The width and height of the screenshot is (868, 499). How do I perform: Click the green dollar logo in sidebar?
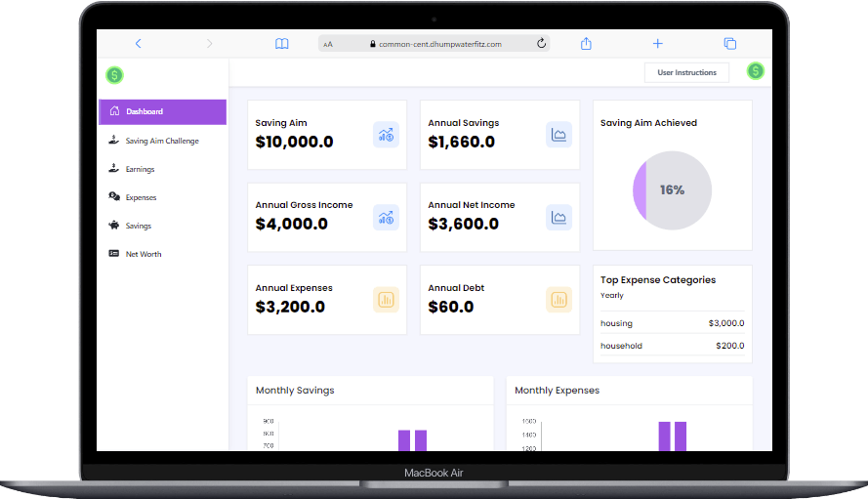tap(115, 74)
